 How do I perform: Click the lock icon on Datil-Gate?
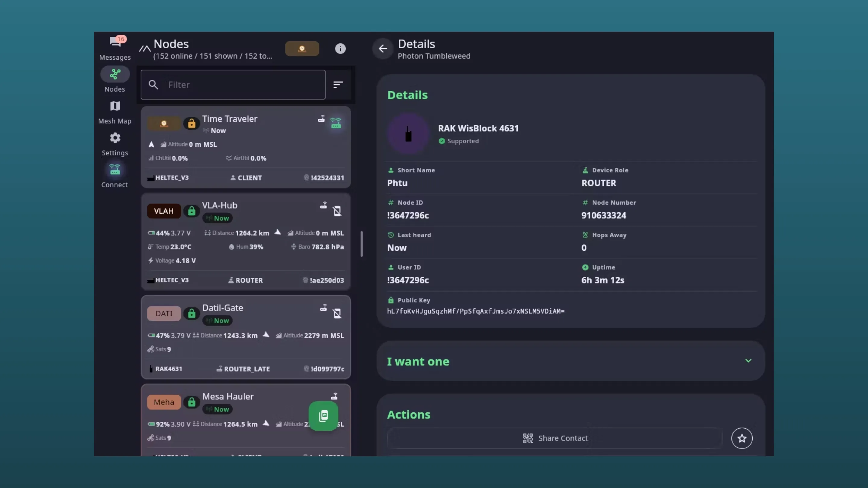(191, 314)
